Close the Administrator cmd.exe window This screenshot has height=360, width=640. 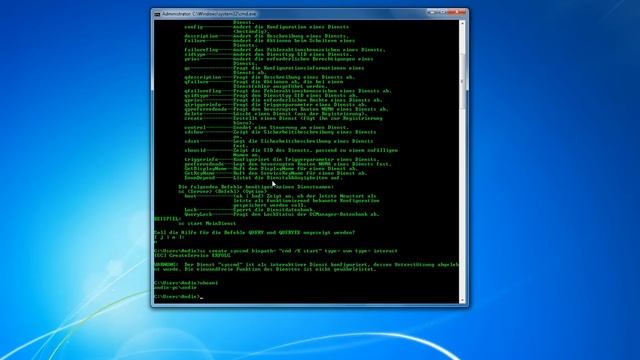coord(457,13)
